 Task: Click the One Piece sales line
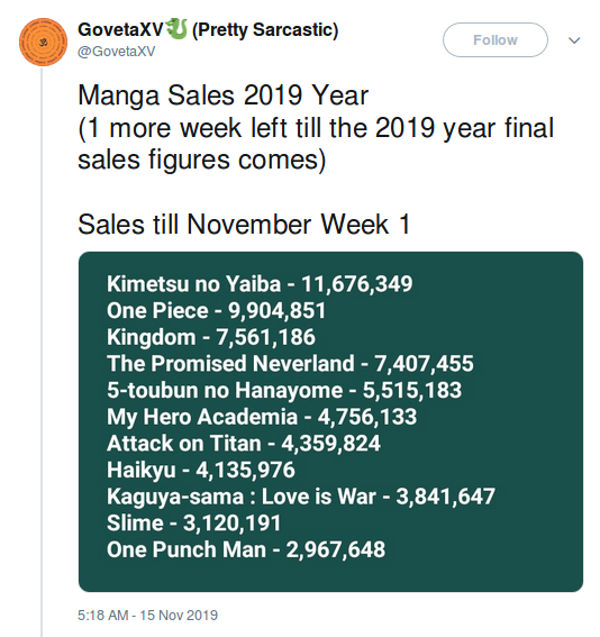[230, 310]
